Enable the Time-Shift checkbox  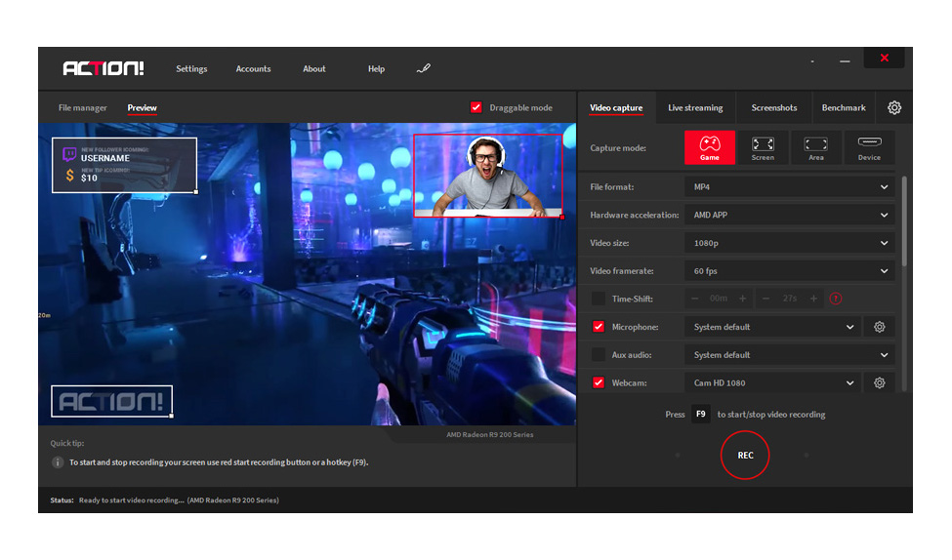598,299
